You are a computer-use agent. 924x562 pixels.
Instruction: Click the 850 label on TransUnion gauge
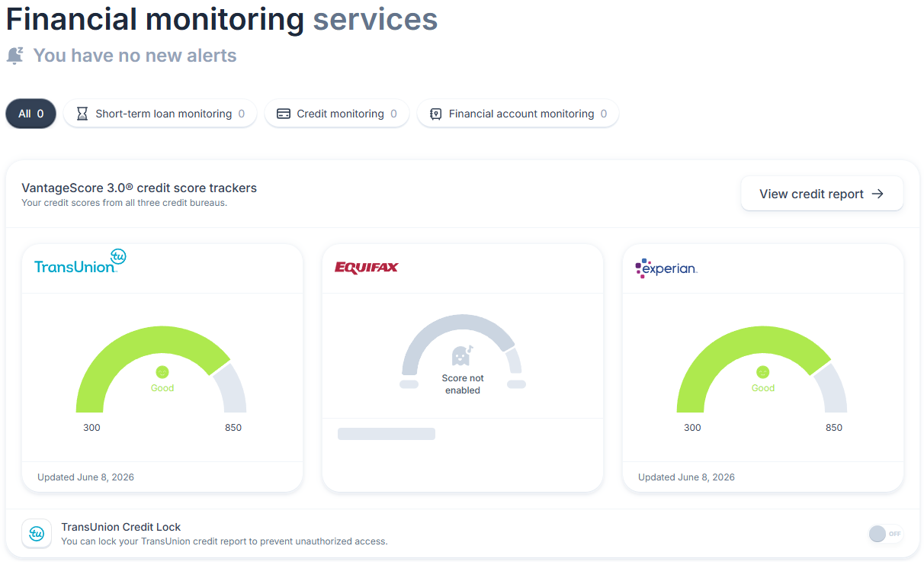[233, 428]
